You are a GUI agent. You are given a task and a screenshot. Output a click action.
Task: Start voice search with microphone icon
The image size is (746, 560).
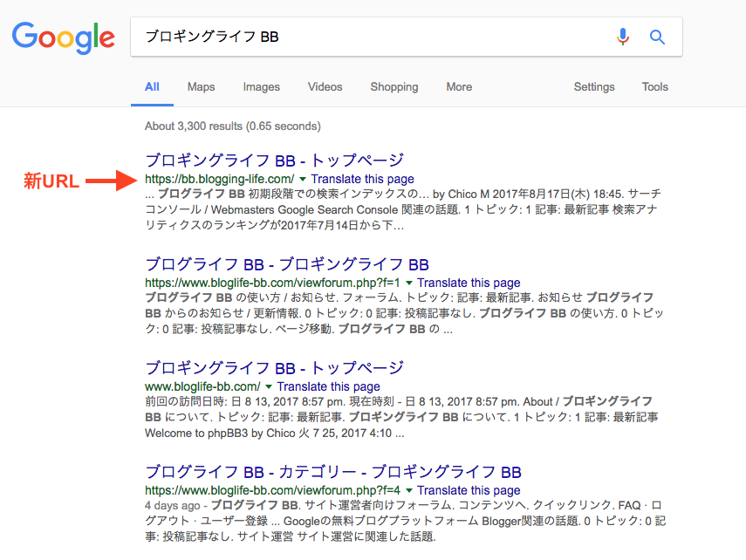[623, 37]
